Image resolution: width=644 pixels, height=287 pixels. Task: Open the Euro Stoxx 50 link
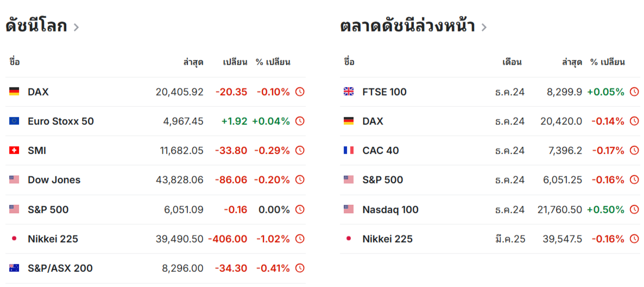tap(61, 121)
